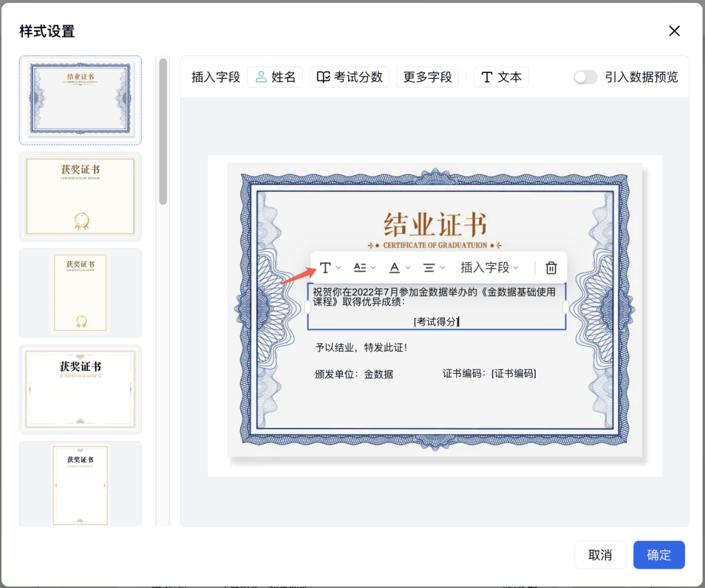This screenshot has width=705, height=588.
Task: Expand the 插入字段 dropdown in floating toolbar
Action: pos(489,268)
